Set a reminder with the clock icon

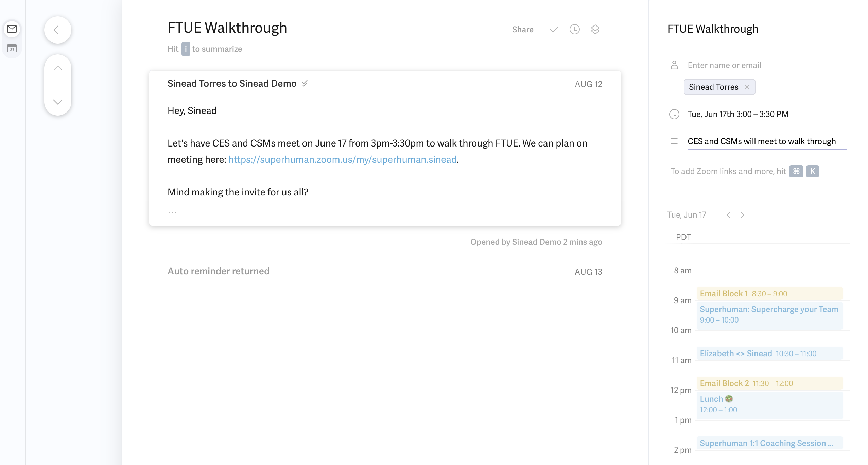point(575,30)
